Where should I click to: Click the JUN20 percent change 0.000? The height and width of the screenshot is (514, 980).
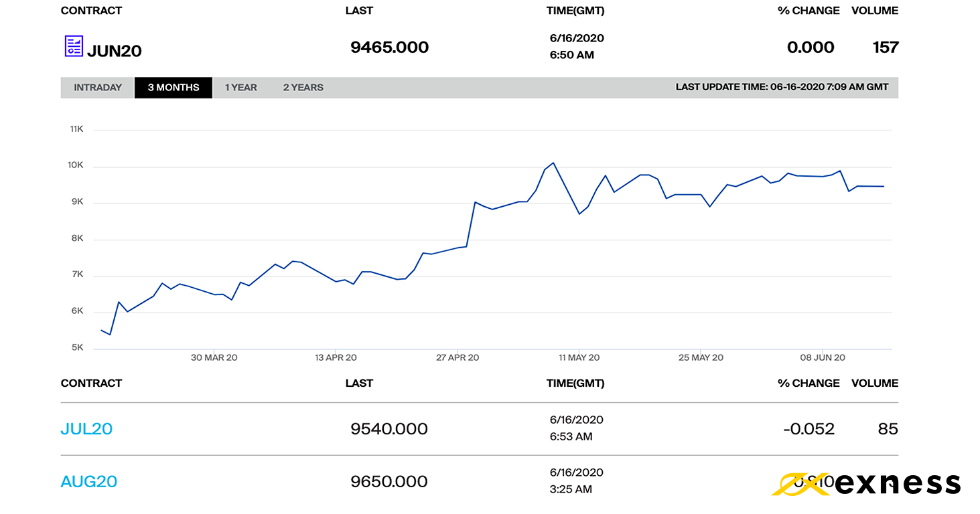point(811,47)
